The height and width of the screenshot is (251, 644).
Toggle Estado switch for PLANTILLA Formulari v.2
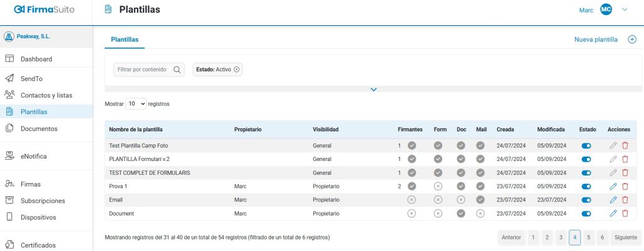[x=587, y=159]
